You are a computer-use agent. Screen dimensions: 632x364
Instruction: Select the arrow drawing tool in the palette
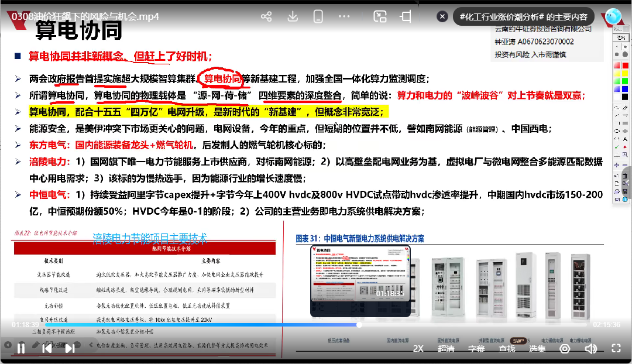tap(625, 116)
